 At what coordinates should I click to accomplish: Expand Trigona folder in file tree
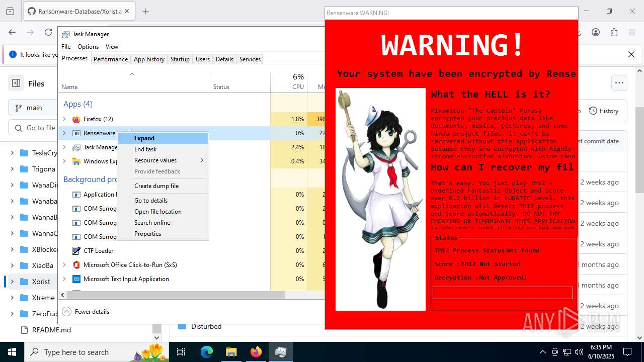(x=12, y=169)
